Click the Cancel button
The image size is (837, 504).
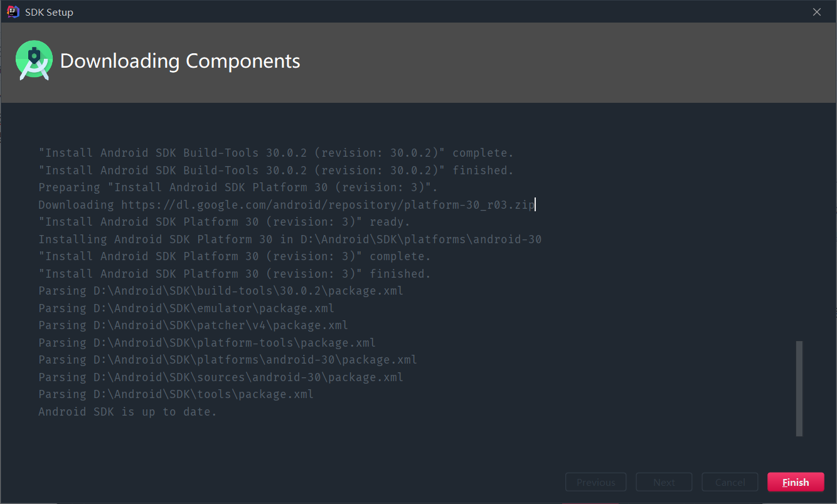pyautogui.click(x=730, y=481)
